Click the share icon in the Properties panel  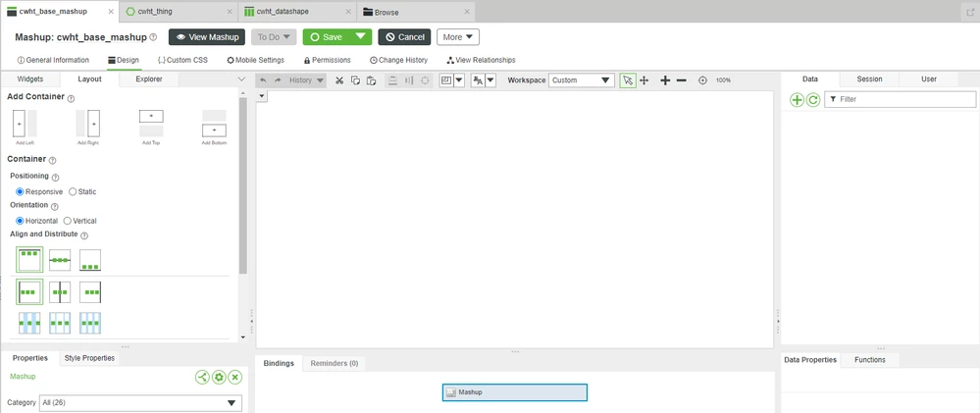(x=202, y=377)
